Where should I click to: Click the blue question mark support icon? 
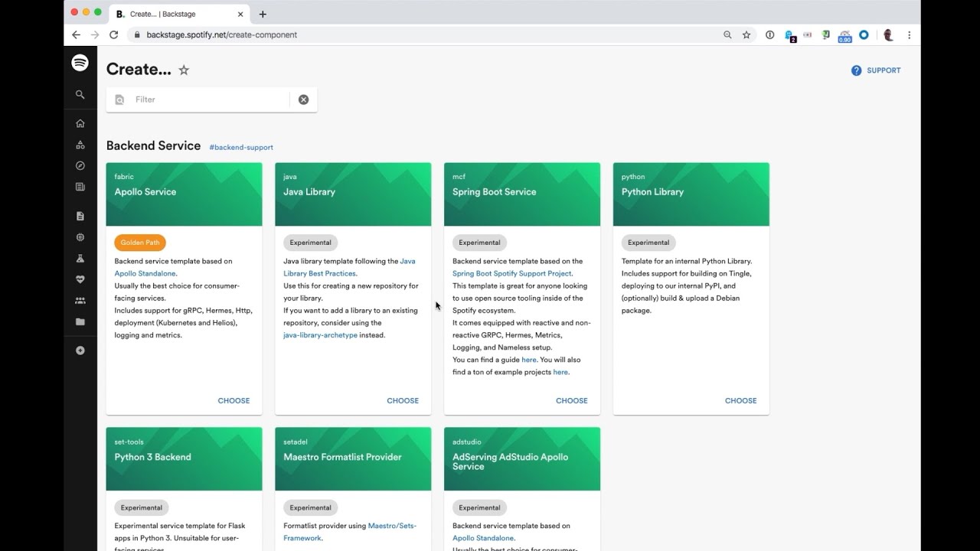[856, 70]
